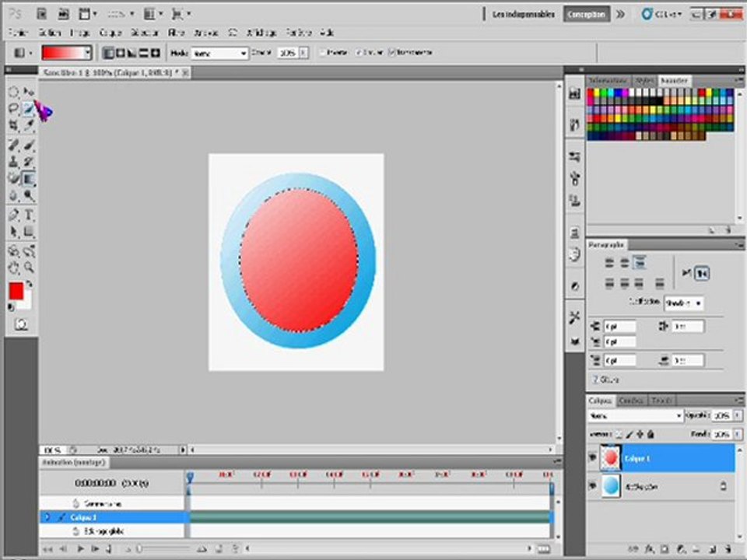Select the Path Selection tool
Viewport: 747px width, 560px height.
coord(13,232)
